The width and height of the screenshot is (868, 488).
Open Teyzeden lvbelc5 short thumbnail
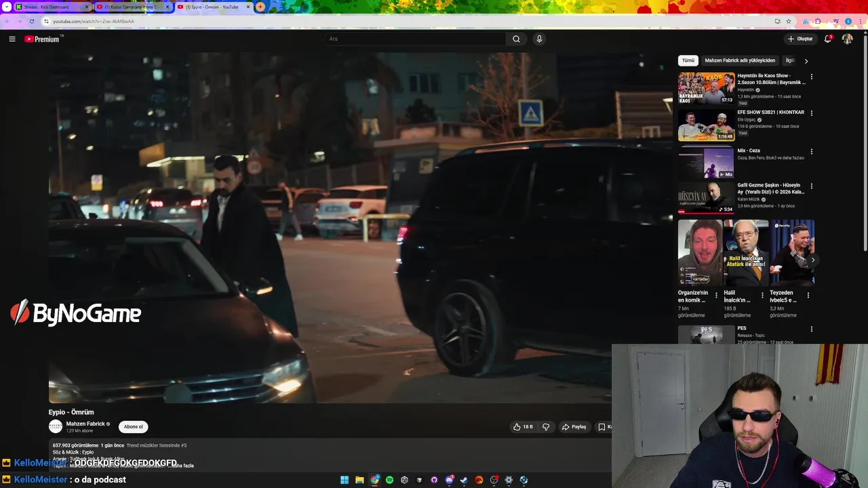(x=792, y=252)
